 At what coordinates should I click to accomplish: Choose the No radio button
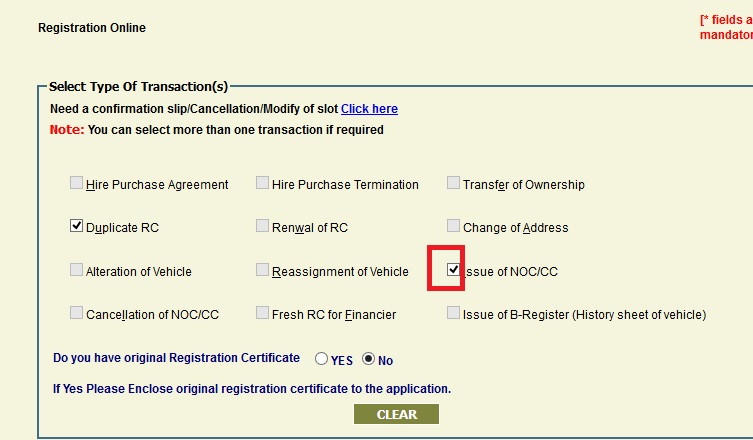368,359
